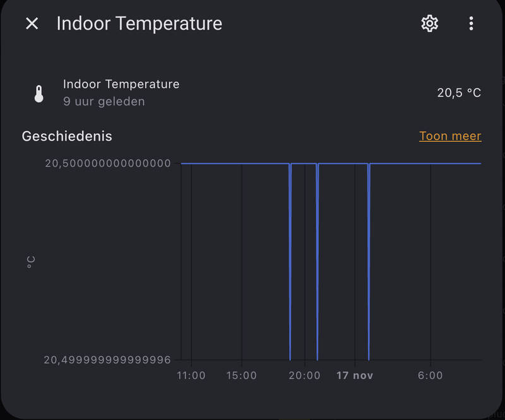The height and width of the screenshot is (420, 505).
Task: Click the °C y-axis unit label
Action: click(31, 262)
